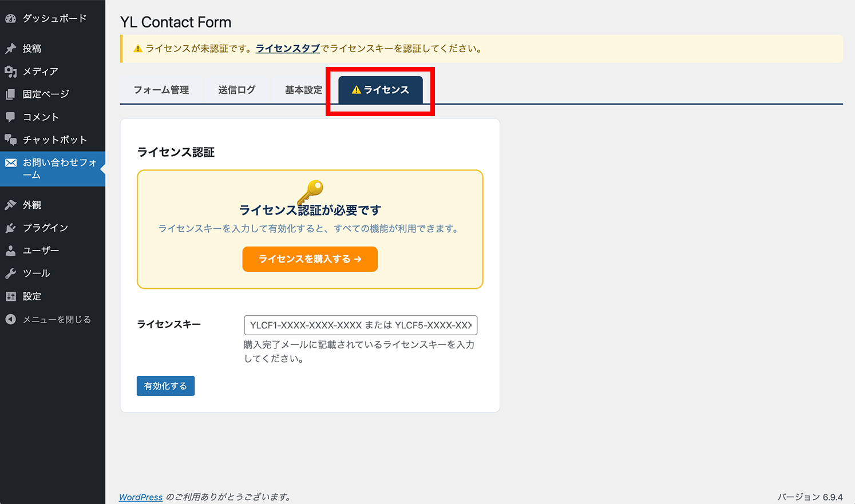Click the プラグイン plug icon
This screenshot has height=504, width=855.
(x=10, y=228)
